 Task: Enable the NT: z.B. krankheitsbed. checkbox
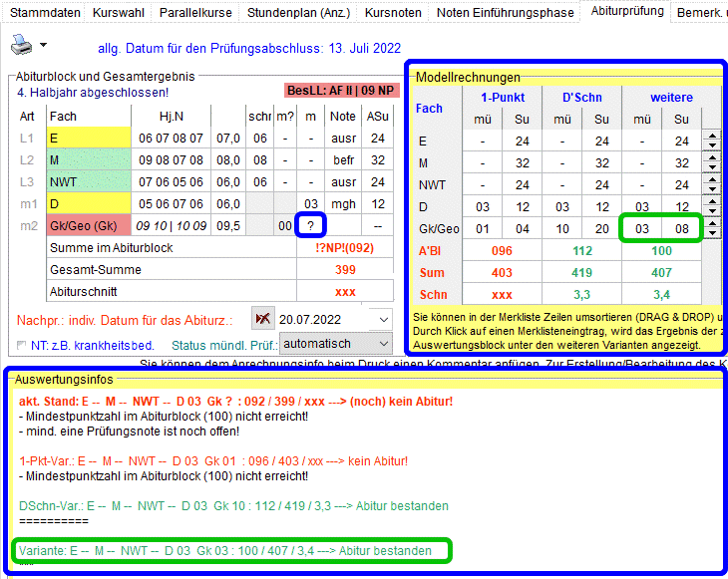pos(22,346)
